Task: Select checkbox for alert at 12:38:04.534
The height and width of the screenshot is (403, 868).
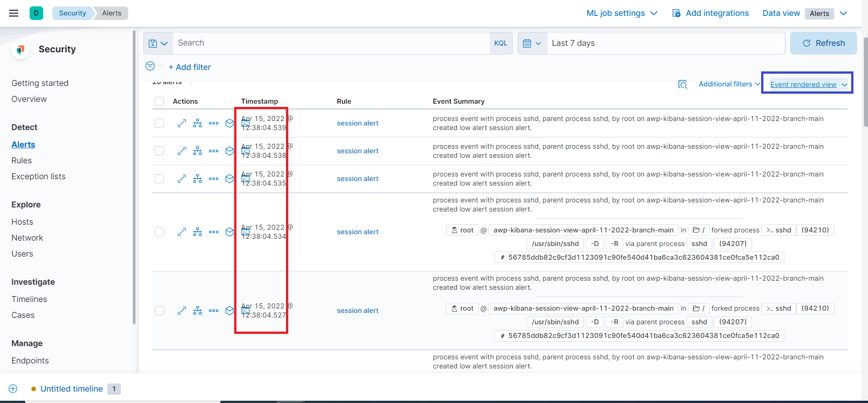Action: tap(159, 232)
